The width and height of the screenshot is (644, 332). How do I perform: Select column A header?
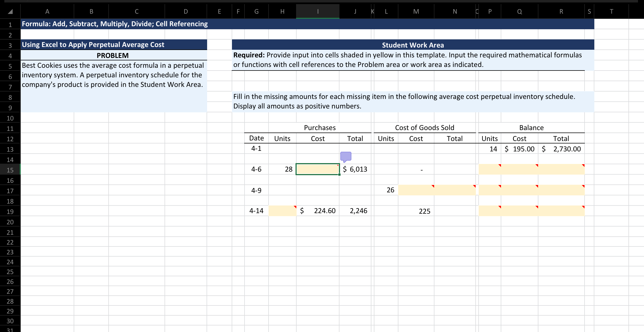[x=47, y=11]
